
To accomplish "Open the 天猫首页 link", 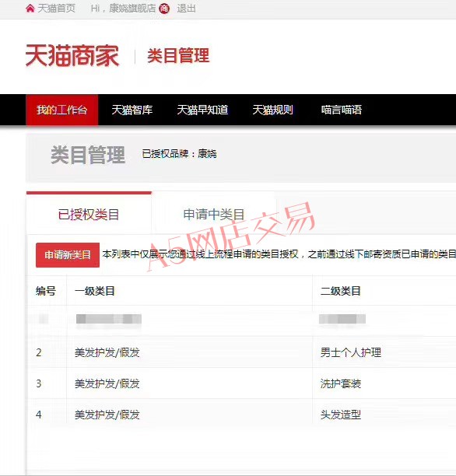I will click(x=57, y=9).
